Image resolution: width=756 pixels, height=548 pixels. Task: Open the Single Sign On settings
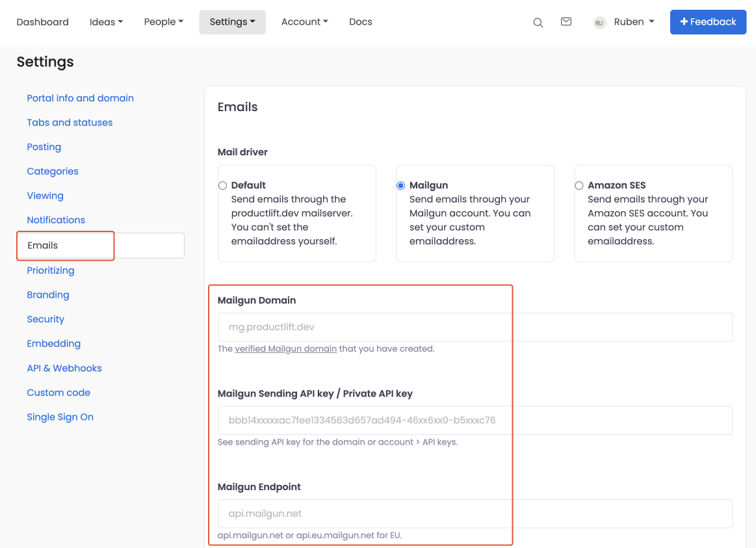tap(60, 417)
